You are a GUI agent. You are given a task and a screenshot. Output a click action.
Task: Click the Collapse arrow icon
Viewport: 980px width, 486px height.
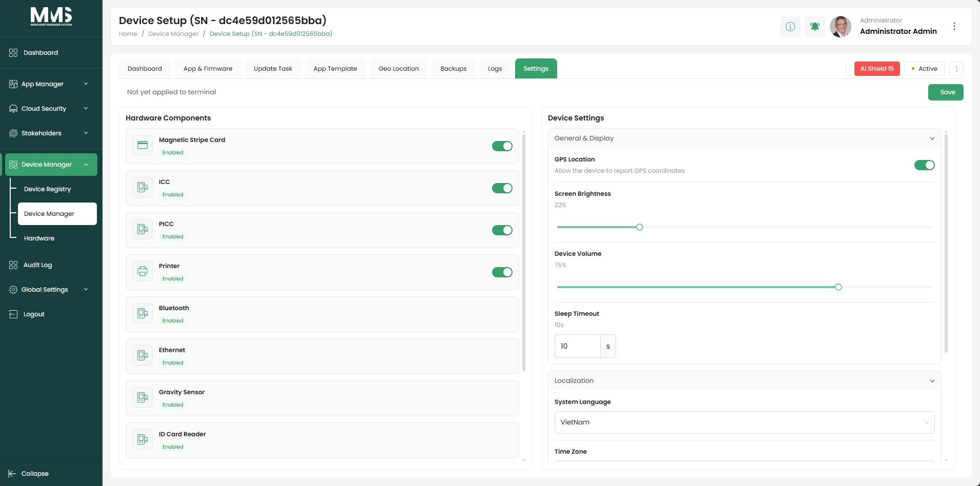(12, 474)
